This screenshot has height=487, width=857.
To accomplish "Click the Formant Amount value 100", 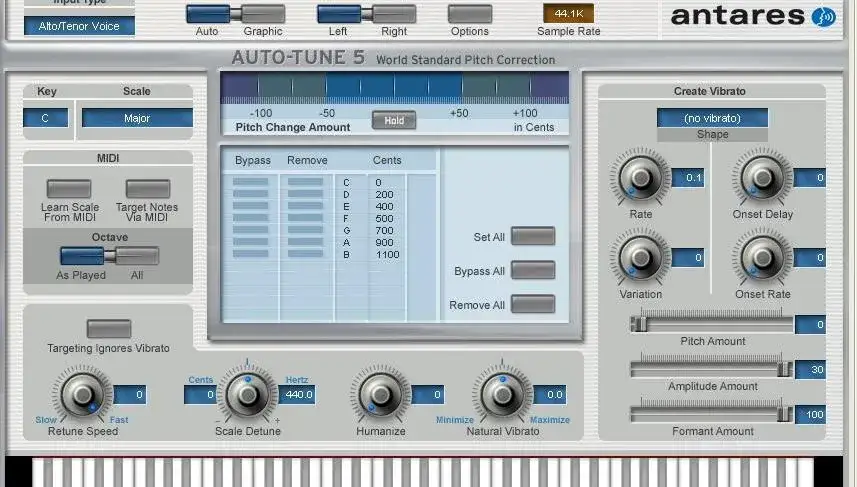I will point(811,414).
